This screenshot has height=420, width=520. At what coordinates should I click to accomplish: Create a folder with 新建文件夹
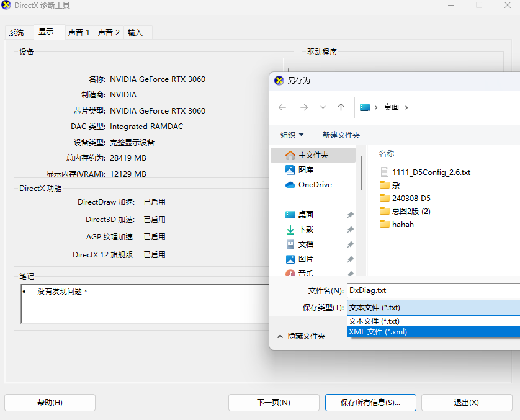click(341, 135)
